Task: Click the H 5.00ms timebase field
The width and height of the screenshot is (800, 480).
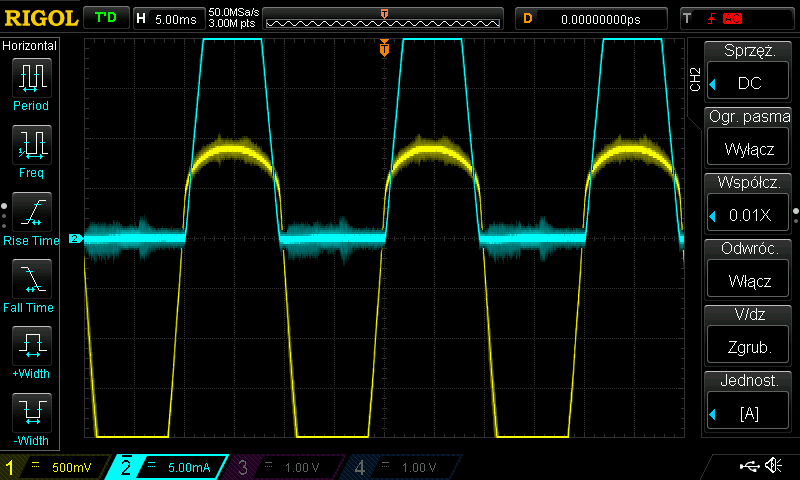Action: tap(169, 19)
